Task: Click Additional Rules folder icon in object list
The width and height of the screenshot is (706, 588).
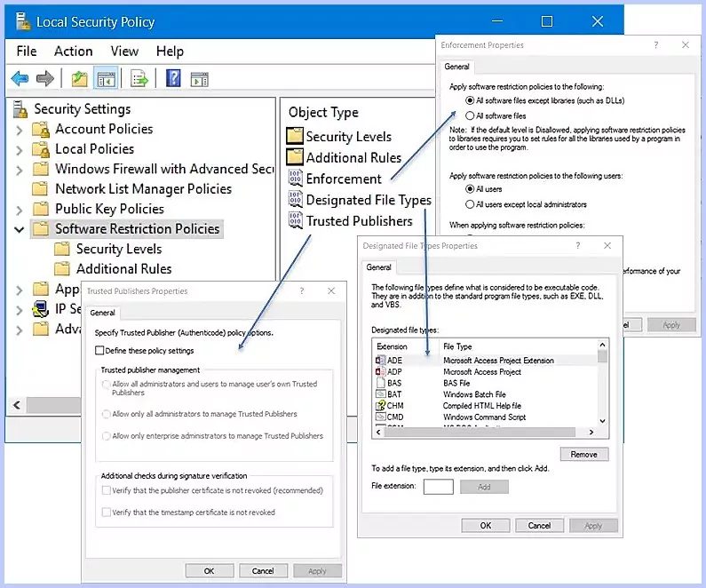Action: [x=295, y=156]
